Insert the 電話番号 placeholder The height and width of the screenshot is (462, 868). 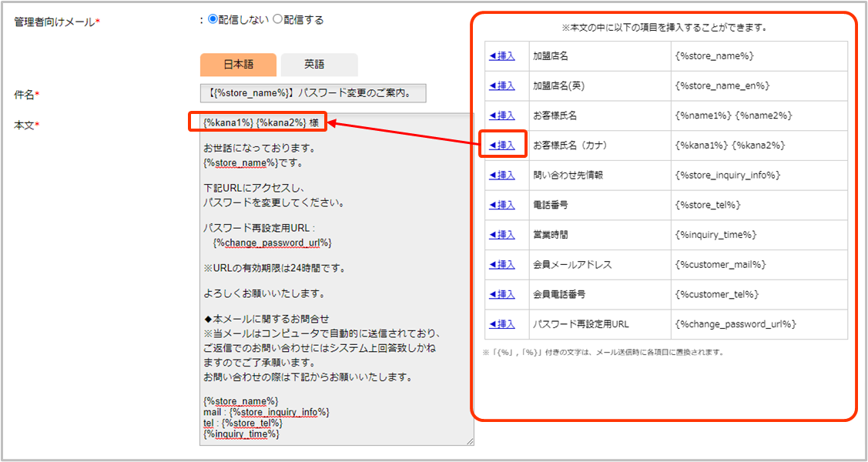click(x=502, y=205)
